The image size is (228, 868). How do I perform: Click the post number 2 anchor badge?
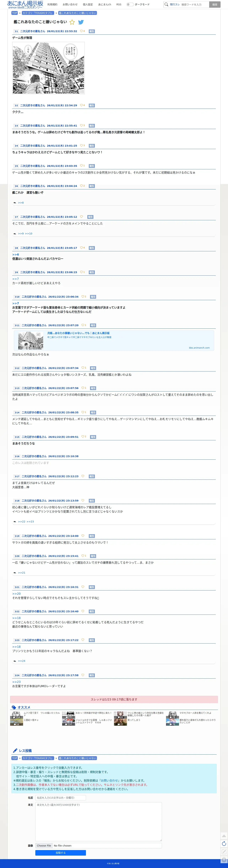coord(16,105)
